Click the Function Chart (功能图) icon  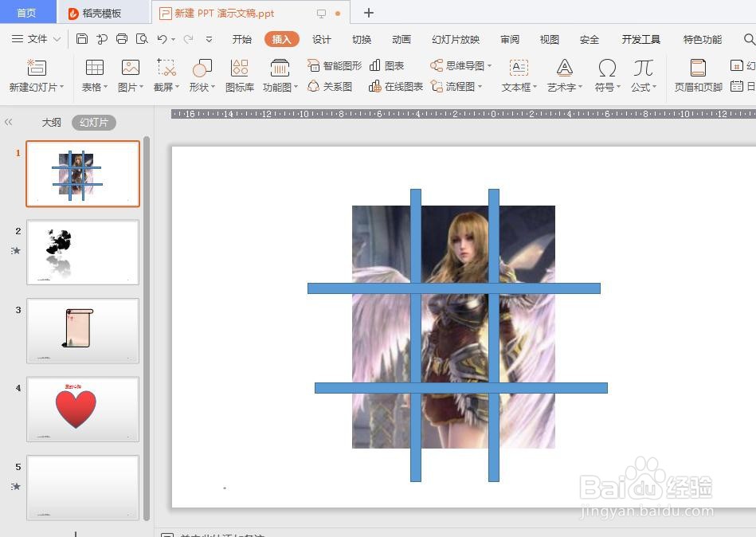tap(280, 68)
